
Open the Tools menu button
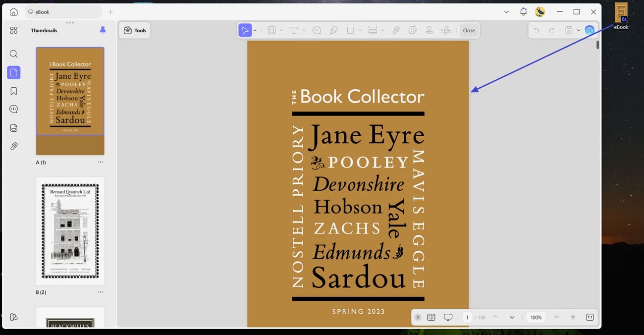click(x=135, y=30)
